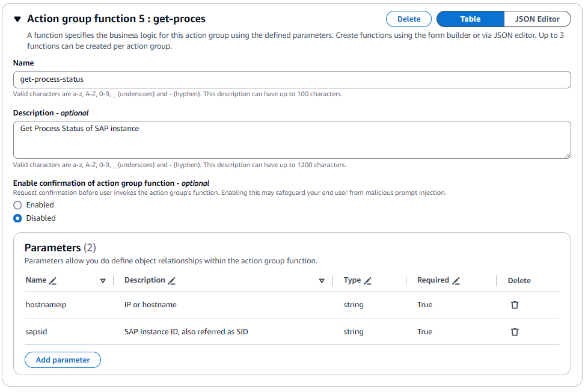
Task: Click the Delete button for this function
Action: click(408, 19)
